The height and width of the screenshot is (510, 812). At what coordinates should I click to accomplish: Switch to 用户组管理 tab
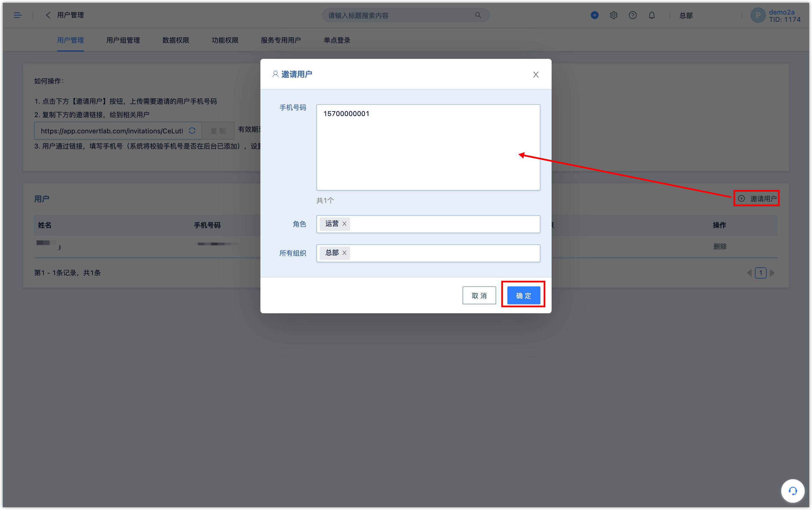(x=123, y=40)
